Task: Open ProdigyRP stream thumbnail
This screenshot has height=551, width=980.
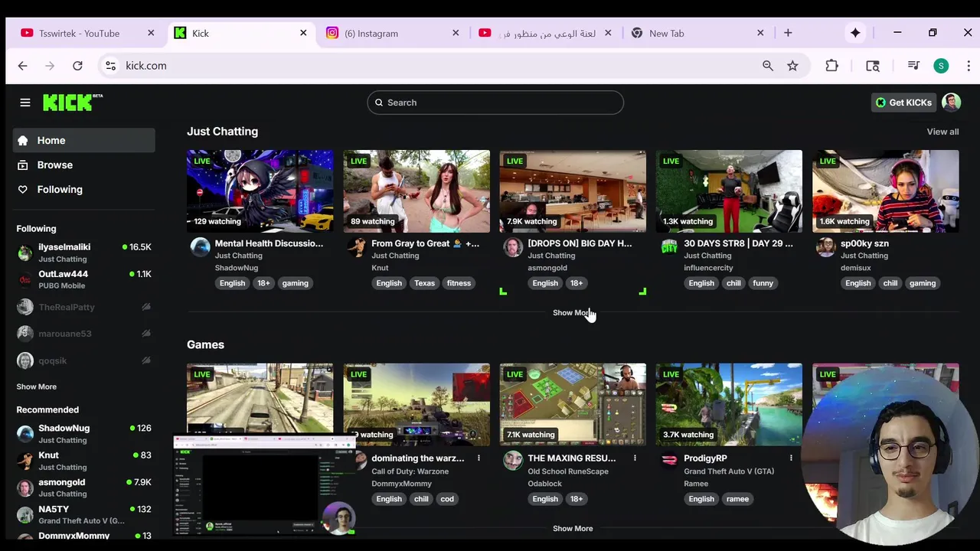Action: point(729,405)
